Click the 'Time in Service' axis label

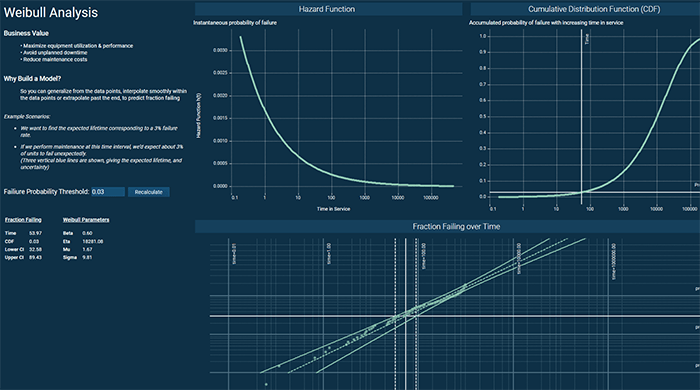click(x=333, y=209)
